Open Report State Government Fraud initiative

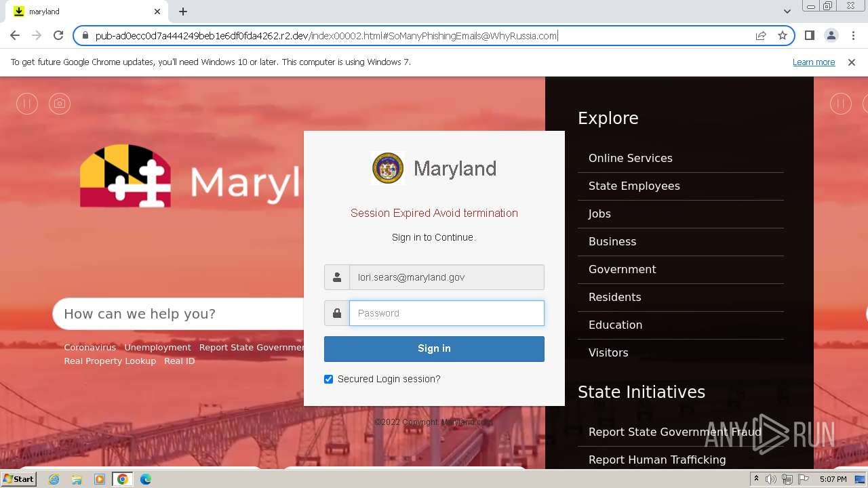pos(681,432)
